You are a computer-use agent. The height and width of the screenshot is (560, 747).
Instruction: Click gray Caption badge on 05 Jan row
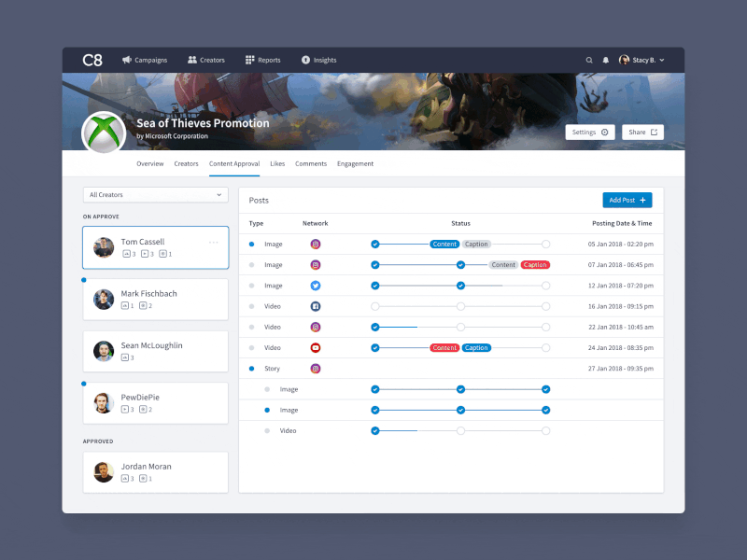click(x=476, y=245)
